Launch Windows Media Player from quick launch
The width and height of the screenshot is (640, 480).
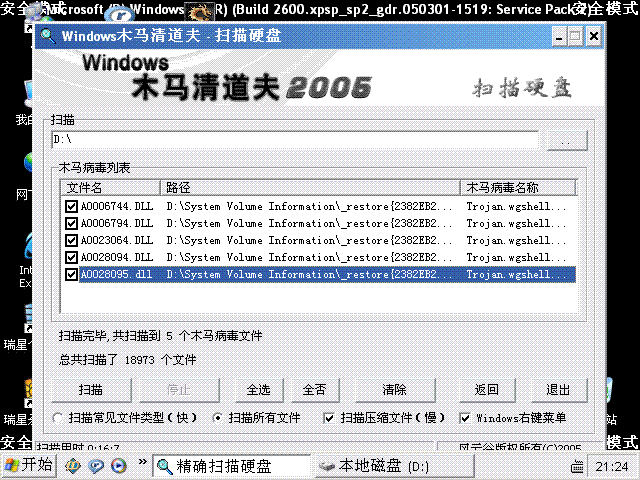(119, 465)
